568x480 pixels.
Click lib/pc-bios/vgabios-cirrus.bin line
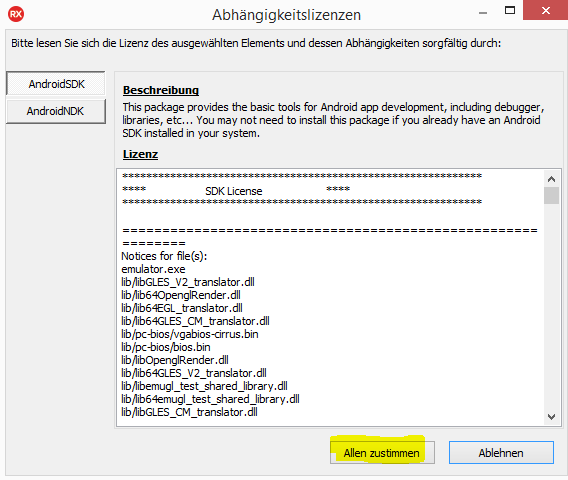[190, 334]
